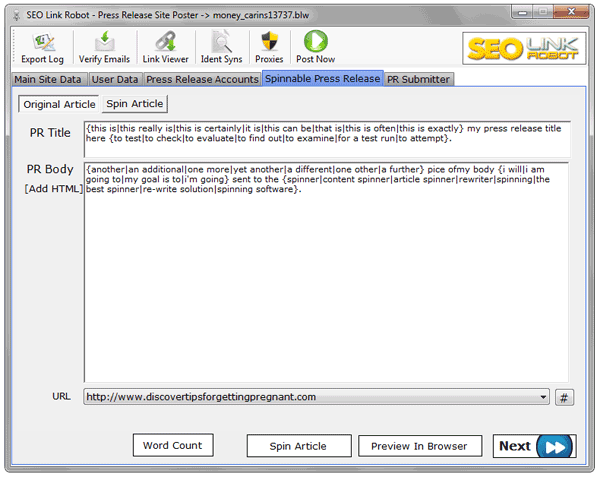Switch to Spin Article sub-tab

point(135,103)
